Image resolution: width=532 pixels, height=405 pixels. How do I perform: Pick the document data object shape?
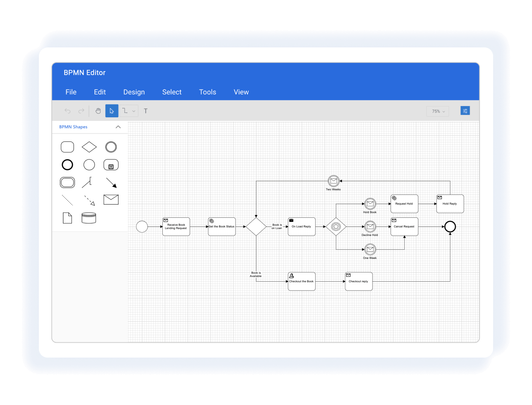coord(68,218)
